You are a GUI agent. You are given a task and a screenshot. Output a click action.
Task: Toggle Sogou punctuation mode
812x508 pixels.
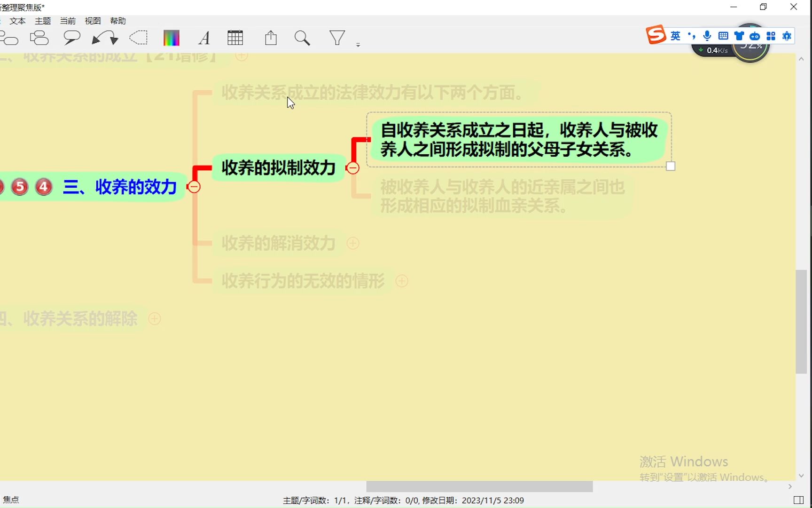coord(691,36)
